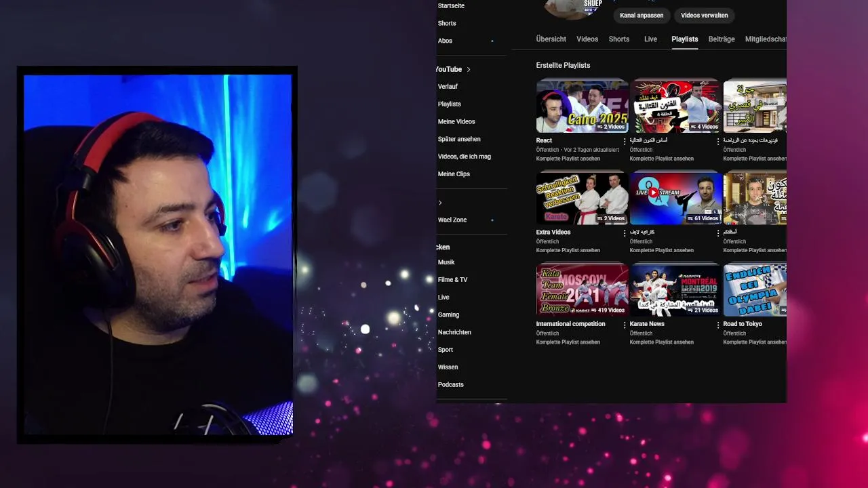
Task: Click the channel avatar picture
Action: tap(573, 8)
